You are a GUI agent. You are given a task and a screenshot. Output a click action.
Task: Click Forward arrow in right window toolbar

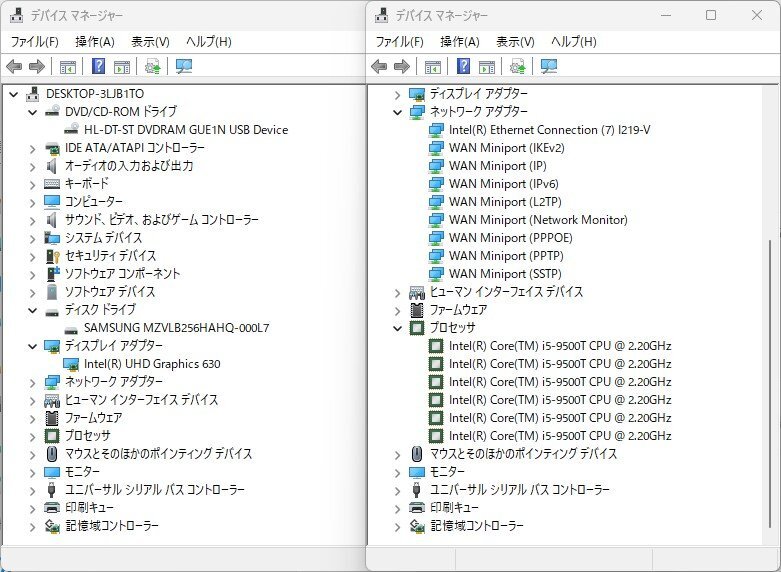[x=402, y=66]
